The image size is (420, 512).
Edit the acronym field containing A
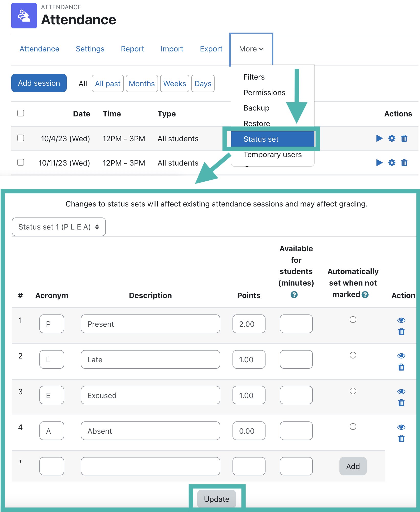tap(52, 431)
